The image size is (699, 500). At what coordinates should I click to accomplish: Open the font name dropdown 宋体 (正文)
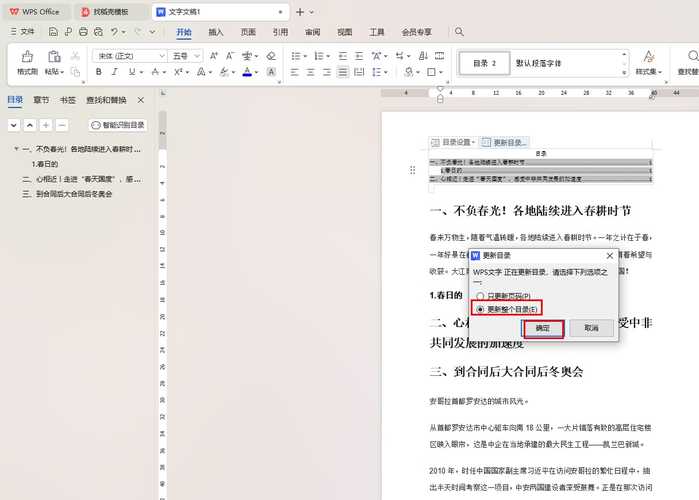point(162,56)
